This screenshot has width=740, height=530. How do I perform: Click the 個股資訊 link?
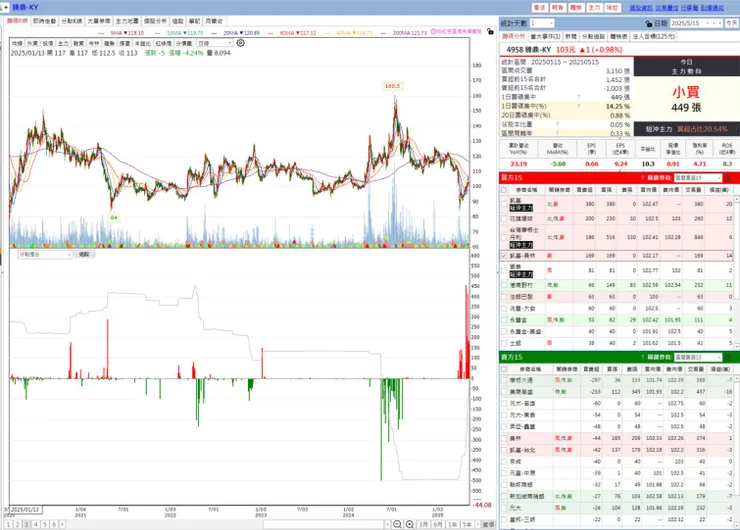(x=641, y=8)
